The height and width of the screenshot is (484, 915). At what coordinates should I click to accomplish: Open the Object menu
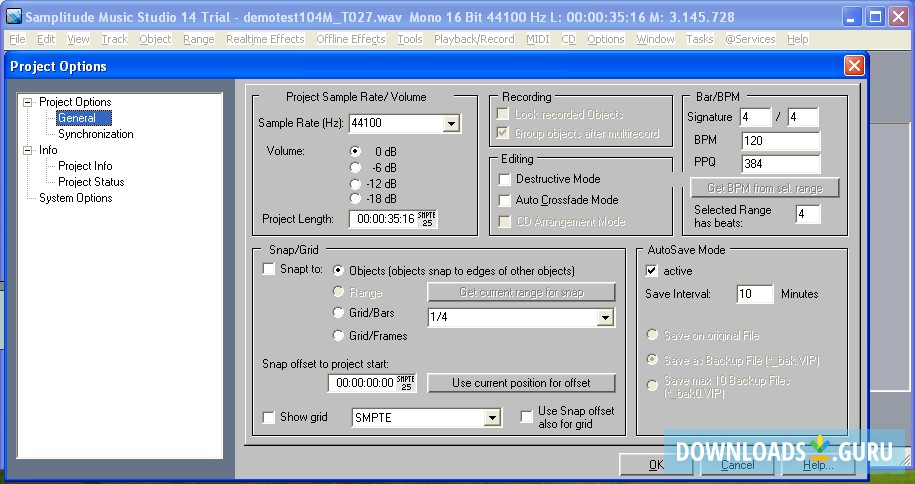(x=155, y=39)
